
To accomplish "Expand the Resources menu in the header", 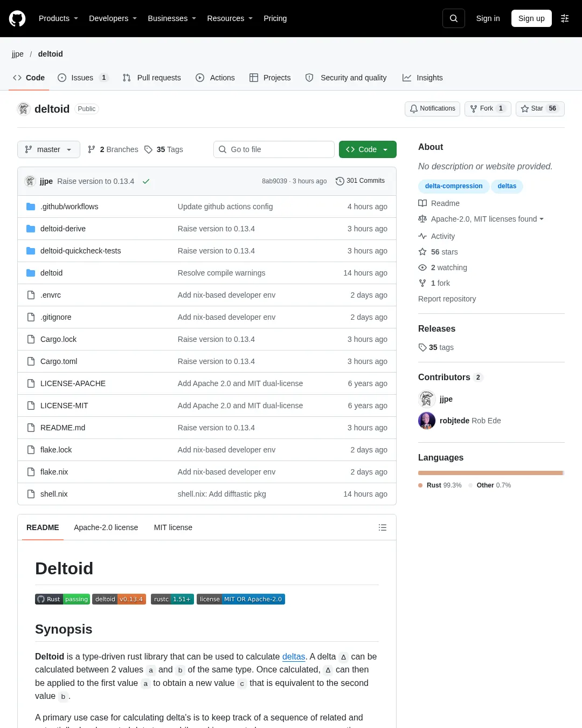I will (x=230, y=18).
